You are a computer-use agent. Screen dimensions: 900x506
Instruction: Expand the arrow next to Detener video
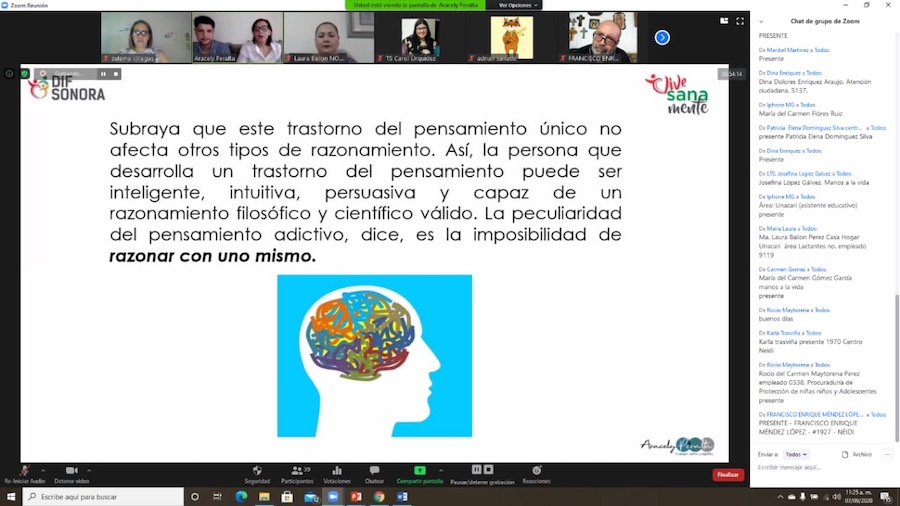pos(90,469)
